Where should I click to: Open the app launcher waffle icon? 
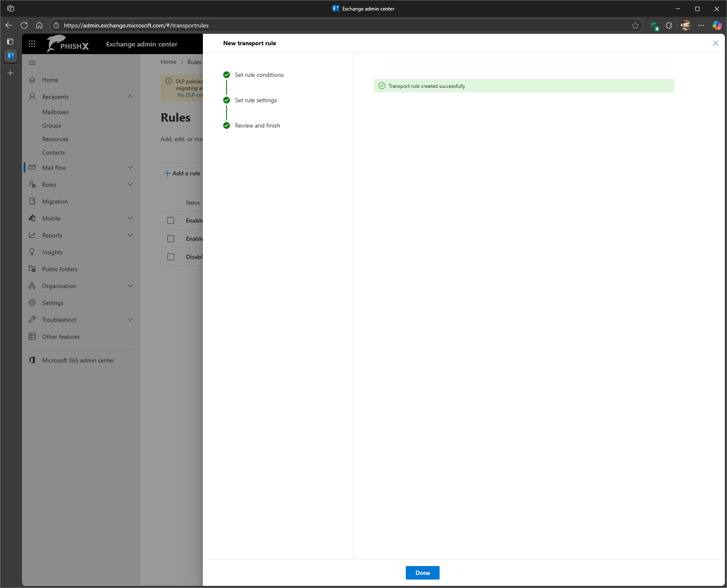coord(32,44)
